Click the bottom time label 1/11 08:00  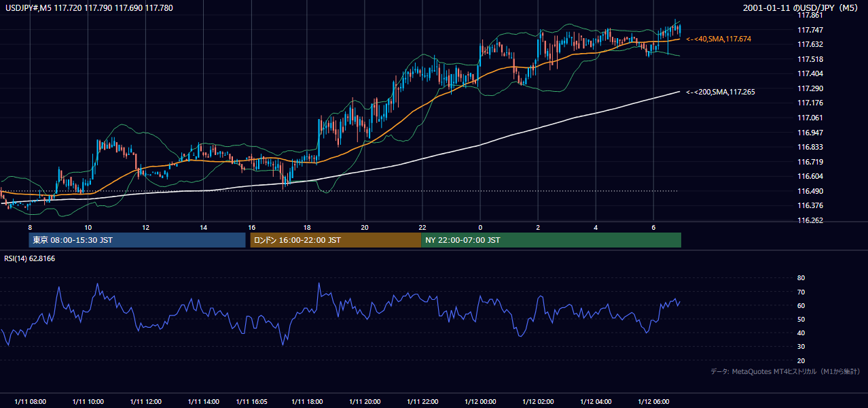(x=30, y=402)
